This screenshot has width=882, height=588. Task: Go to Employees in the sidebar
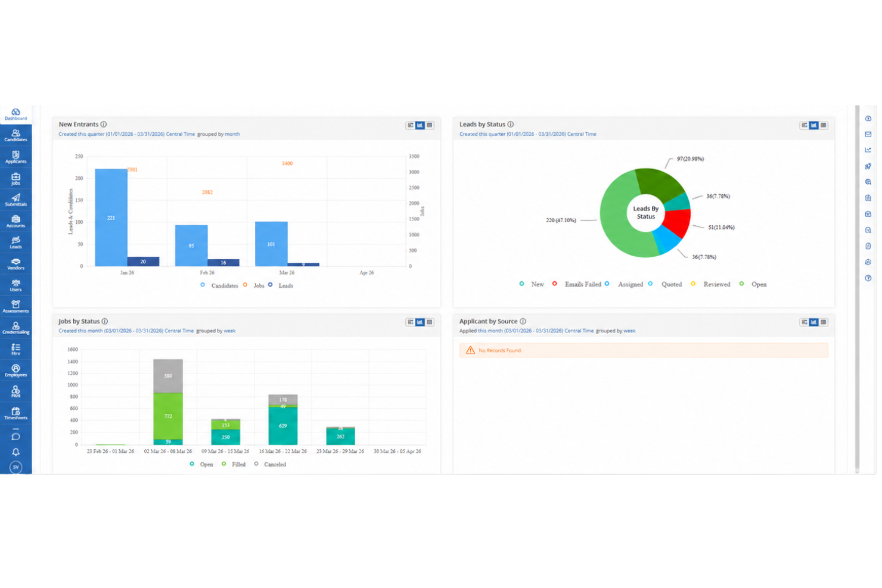click(15, 371)
